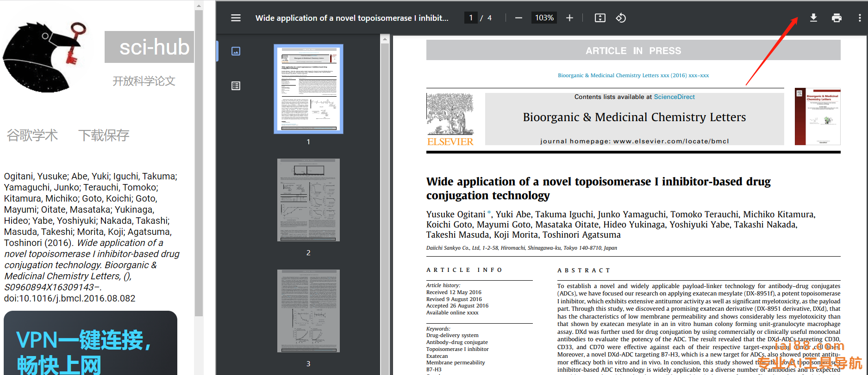Open the more actions three-dot menu
Viewport: 868px width, 375px height.
click(860, 18)
